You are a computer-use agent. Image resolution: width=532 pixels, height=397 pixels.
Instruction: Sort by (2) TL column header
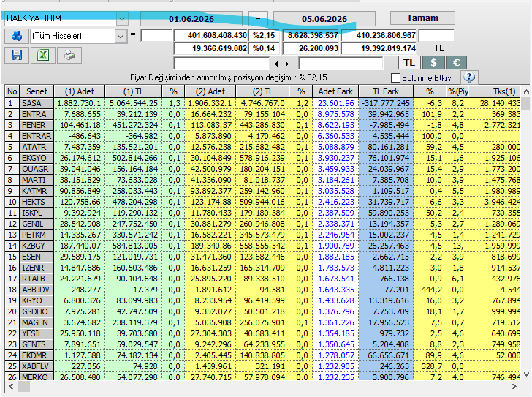pos(262,91)
